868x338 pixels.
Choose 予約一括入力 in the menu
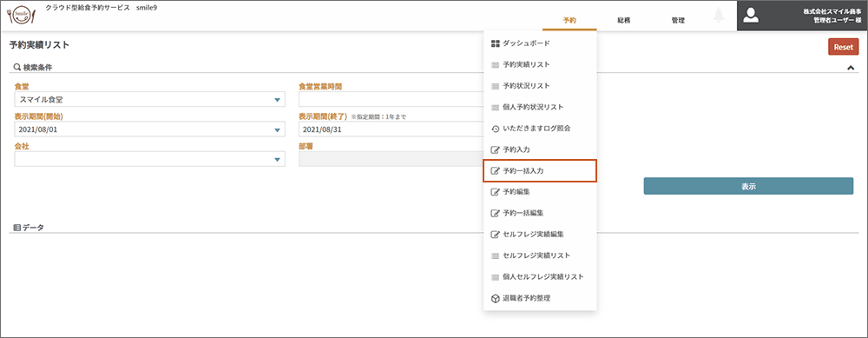pos(540,171)
